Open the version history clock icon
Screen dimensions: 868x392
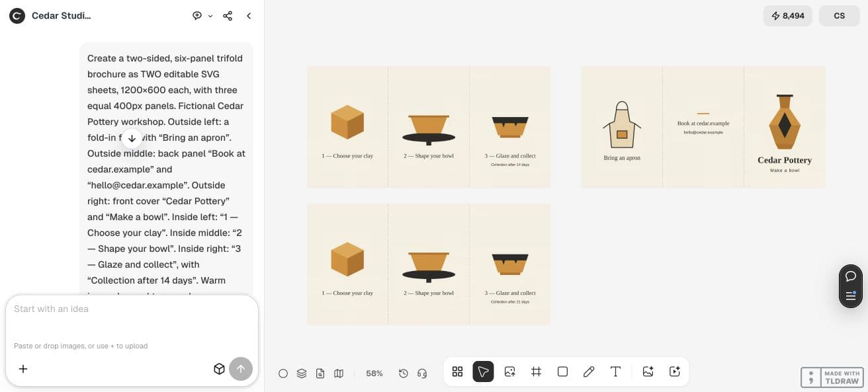coord(404,373)
